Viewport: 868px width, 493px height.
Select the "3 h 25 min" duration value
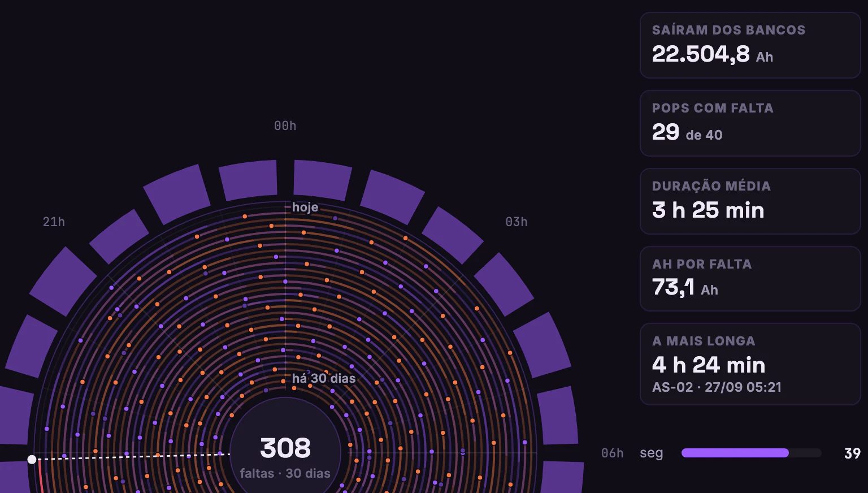click(x=708, y=210)
